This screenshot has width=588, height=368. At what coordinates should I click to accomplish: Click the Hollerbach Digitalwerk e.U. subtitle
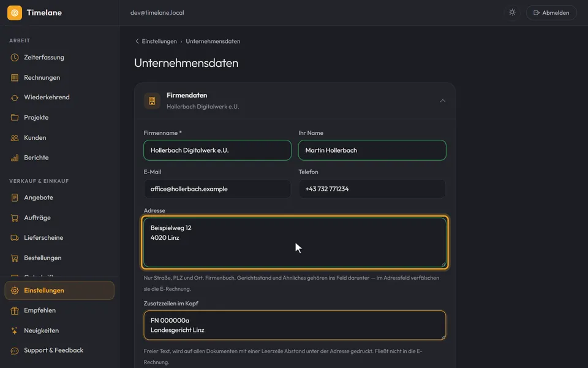point(203,107)
